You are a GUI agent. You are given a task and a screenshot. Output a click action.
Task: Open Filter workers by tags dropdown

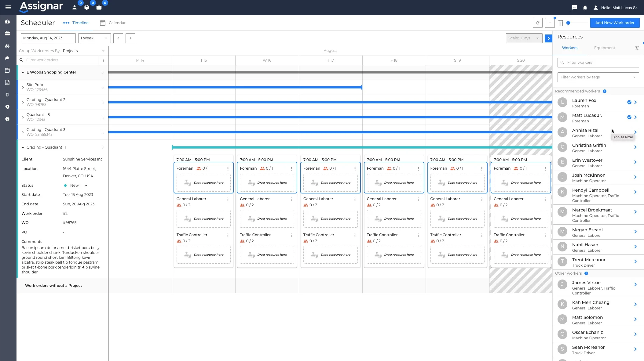pos(598,77)
